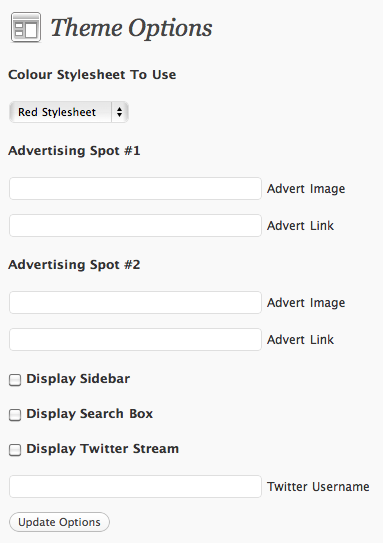Image resolution: width=383 pixels, height=543 pixels.
Task: Focus Advert Link field under Advertising Spot #1
Action: pyautogui.click(x=135, y=225)
